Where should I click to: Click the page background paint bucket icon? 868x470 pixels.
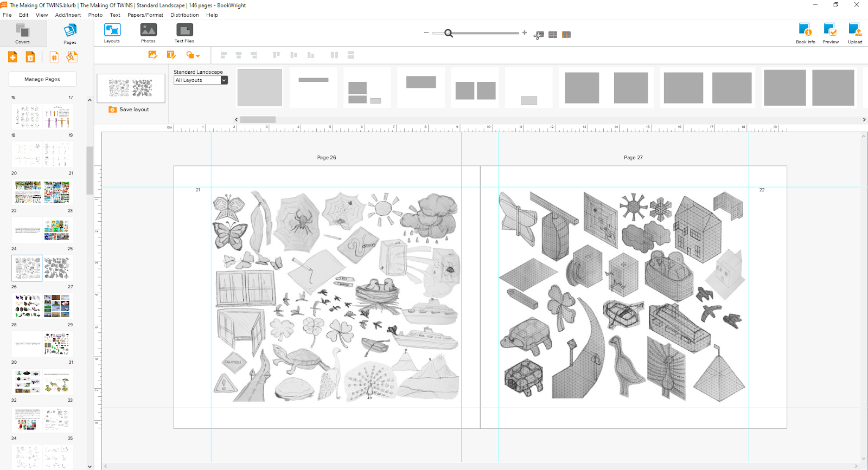[72, 57]
